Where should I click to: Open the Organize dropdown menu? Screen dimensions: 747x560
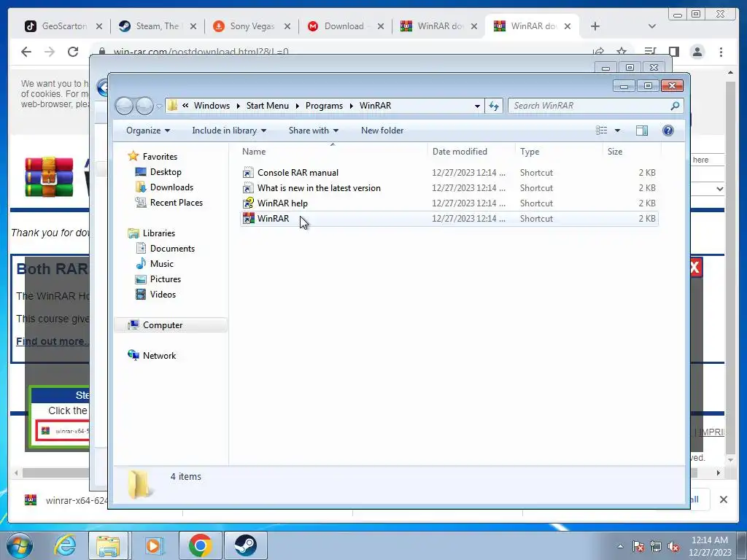[x=148, y=131]
